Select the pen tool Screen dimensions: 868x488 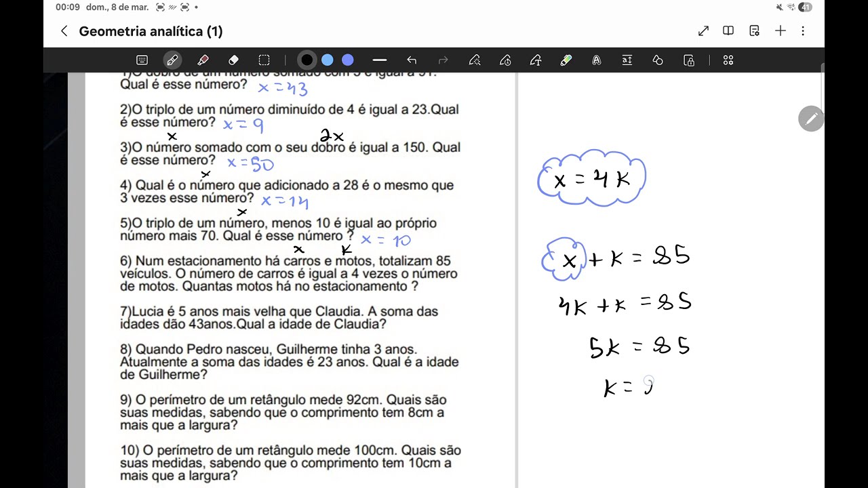pos(172,60)
